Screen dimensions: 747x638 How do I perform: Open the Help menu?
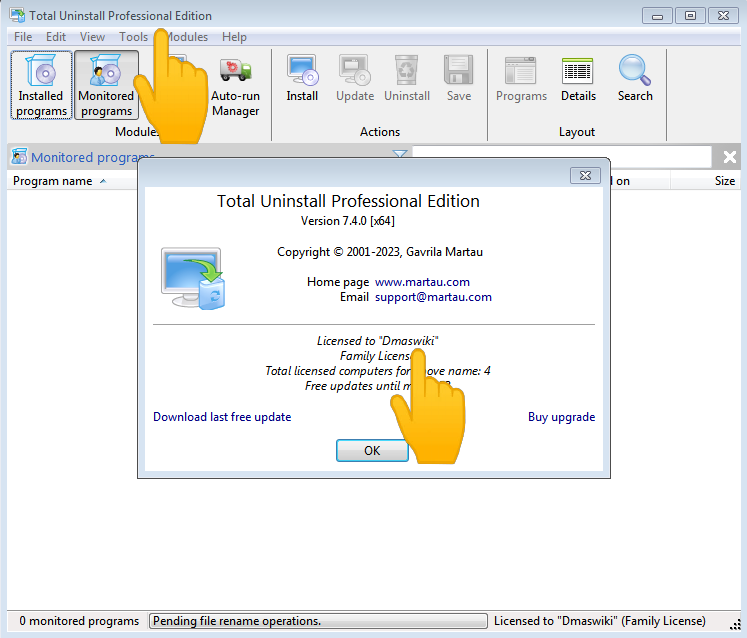pos(234,37)
